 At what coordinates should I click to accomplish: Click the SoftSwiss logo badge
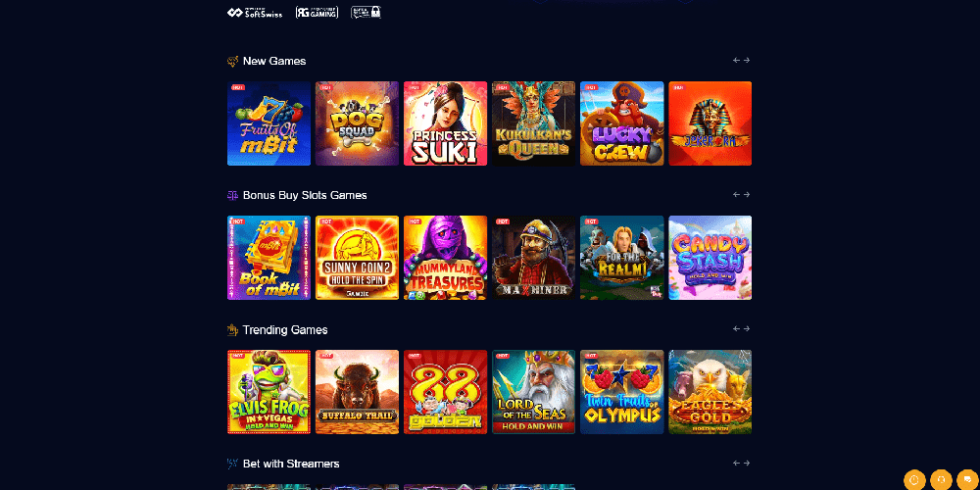point(255,13)
